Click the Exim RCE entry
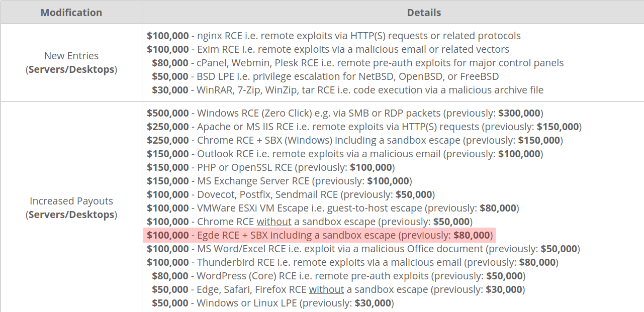Screen dimensions: 644x312 328,49
